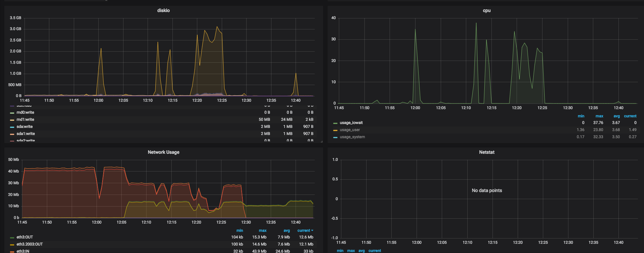Click the diskio spike near 12:25 peak
Screen dimensions: 644x253
[217, 27]
